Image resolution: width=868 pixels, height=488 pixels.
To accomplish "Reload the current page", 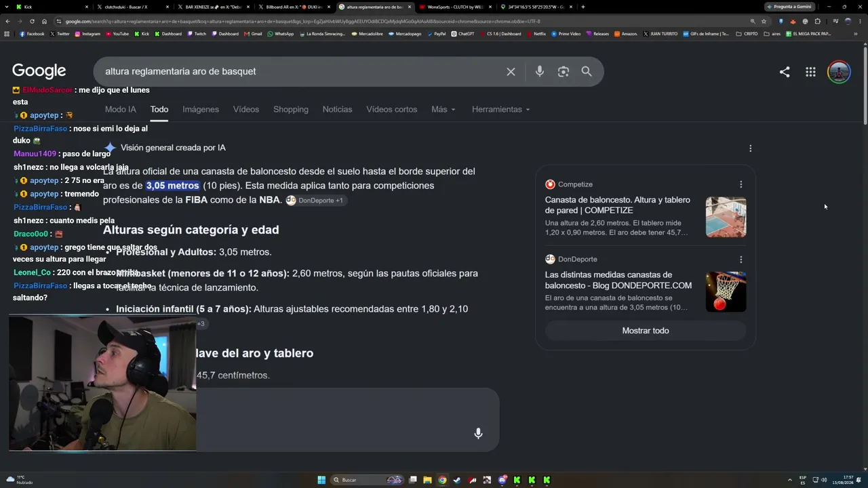I will coord(31,21).
